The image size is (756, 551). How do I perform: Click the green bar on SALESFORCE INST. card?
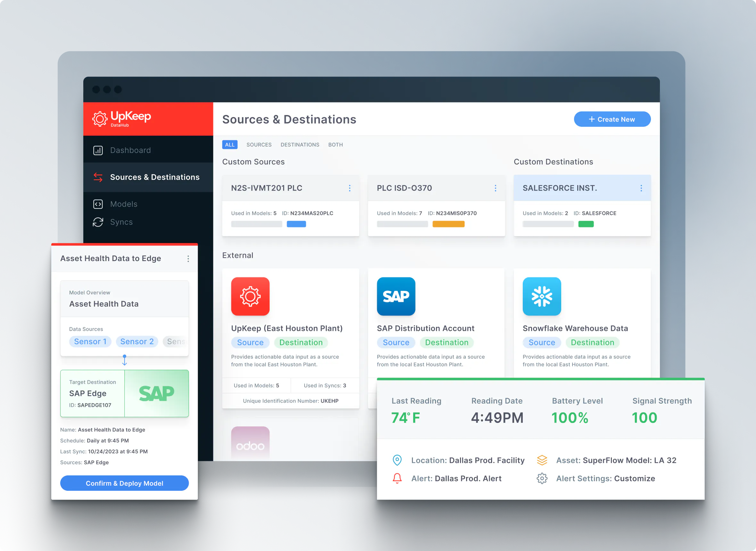[x=586, y=224]
